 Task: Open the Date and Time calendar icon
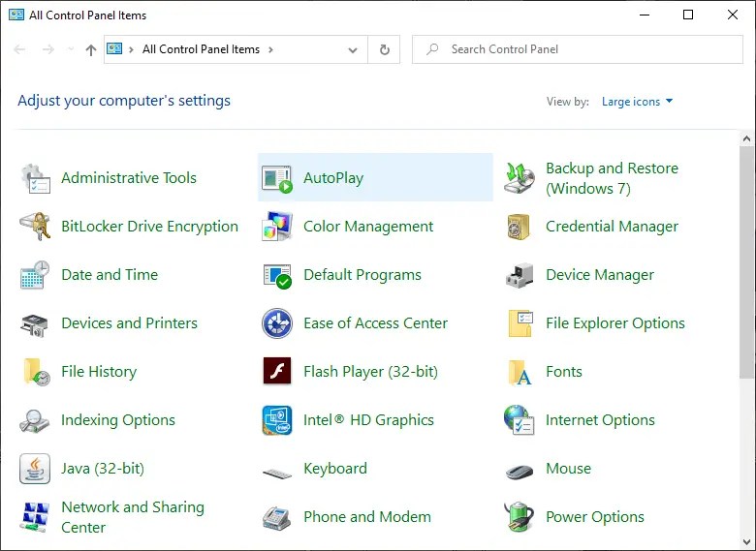pos(35,275)
